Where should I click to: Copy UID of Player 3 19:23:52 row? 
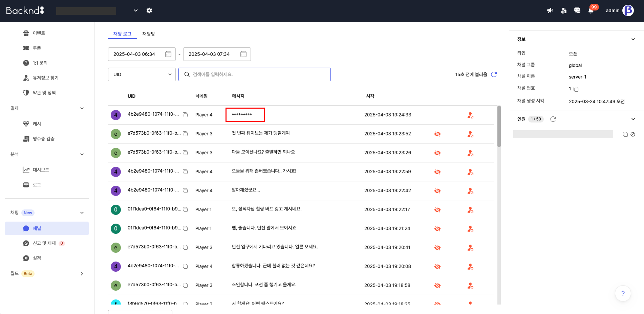[185, 134]
